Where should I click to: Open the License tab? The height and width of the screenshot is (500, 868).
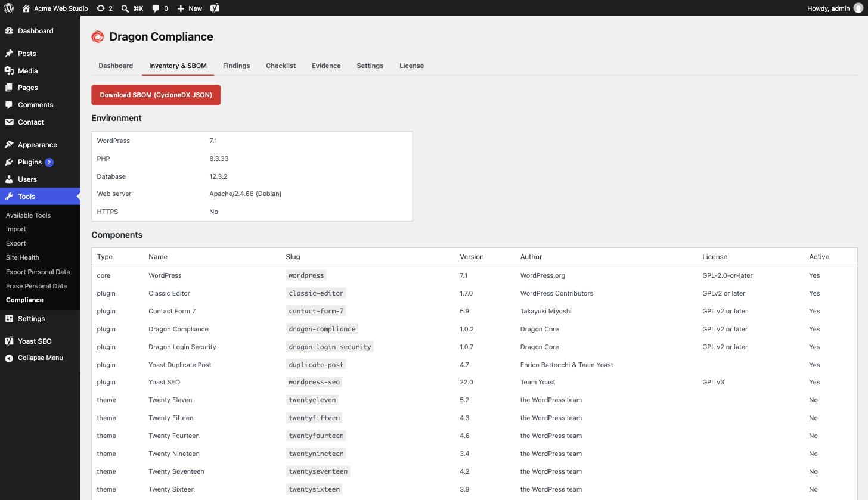411,66
